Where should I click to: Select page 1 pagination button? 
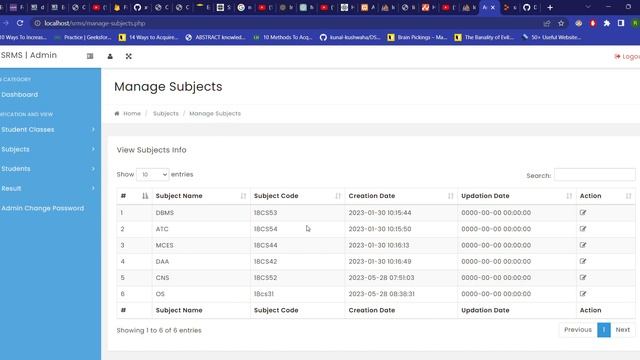tap(604, 329)
